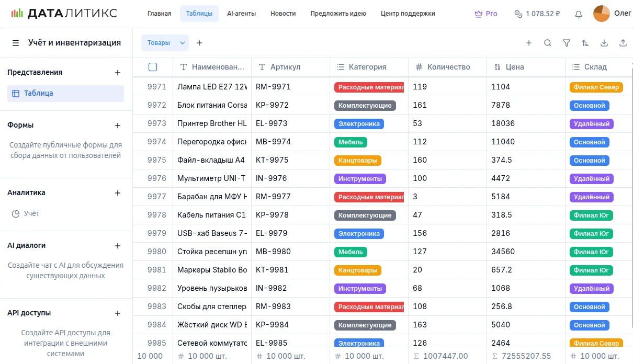Image resolution: width=633 pixels, height=364 pixels.
Task: Open the sort rows icon
Action: pyautogui.click(x=585, y=43)
